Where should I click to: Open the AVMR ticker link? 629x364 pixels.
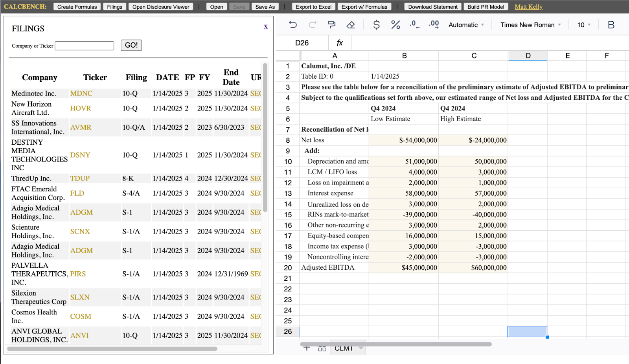tap(81, 127)
